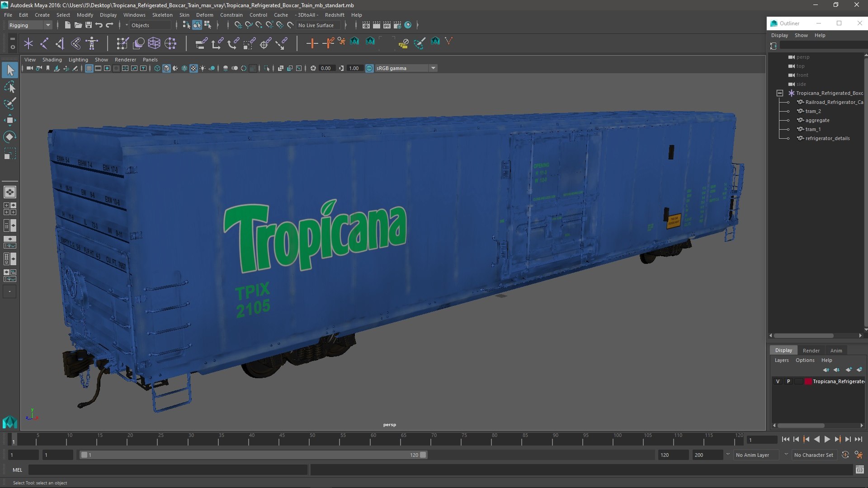Click the Open Scene folder icon

(78, 25)
